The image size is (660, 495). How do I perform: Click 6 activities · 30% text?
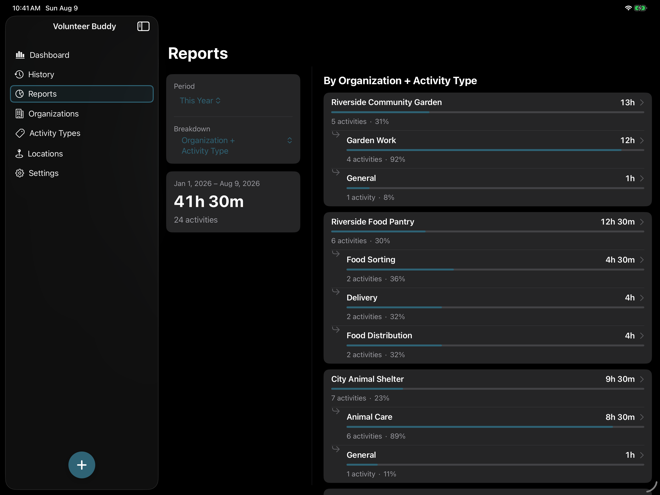360,241
